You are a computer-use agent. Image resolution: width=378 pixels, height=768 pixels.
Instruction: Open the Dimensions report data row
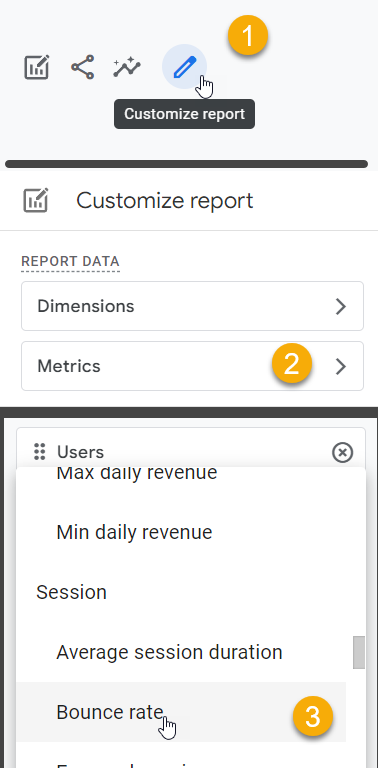(192, 306)
